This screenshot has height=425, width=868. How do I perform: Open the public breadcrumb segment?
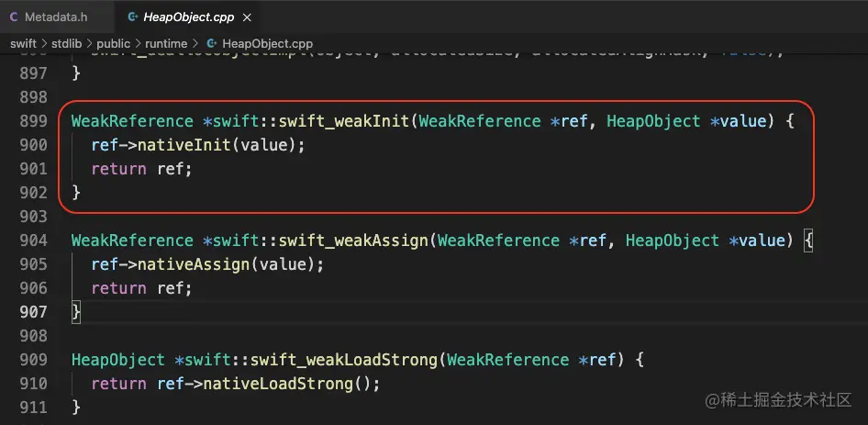coord(114,43)
